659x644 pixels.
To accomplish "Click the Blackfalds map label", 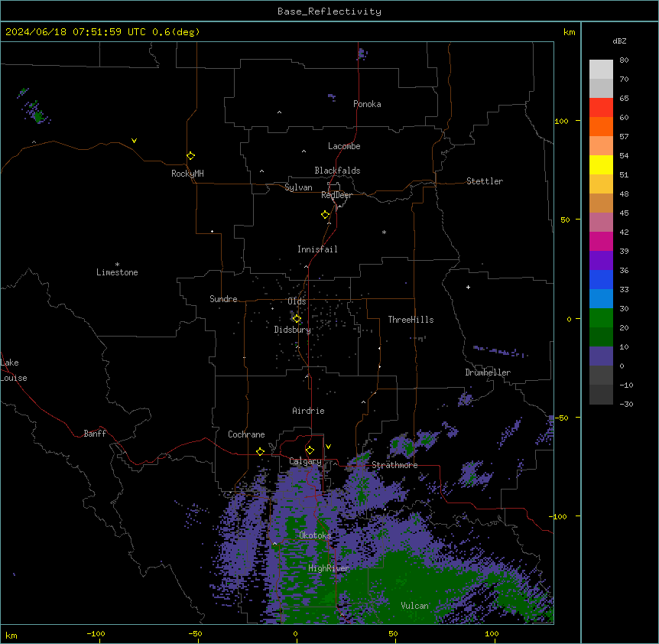I will pos(337,171).
